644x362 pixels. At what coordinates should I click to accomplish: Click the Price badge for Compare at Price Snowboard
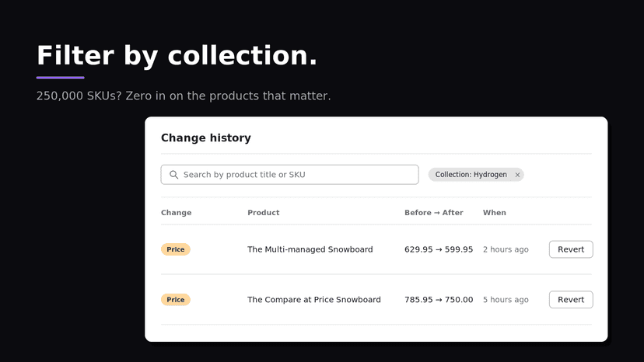[175, 300]
